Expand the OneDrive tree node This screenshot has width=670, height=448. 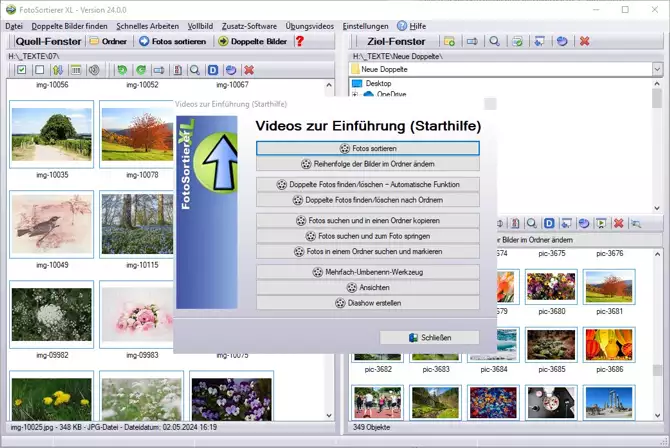coord(356,94)
